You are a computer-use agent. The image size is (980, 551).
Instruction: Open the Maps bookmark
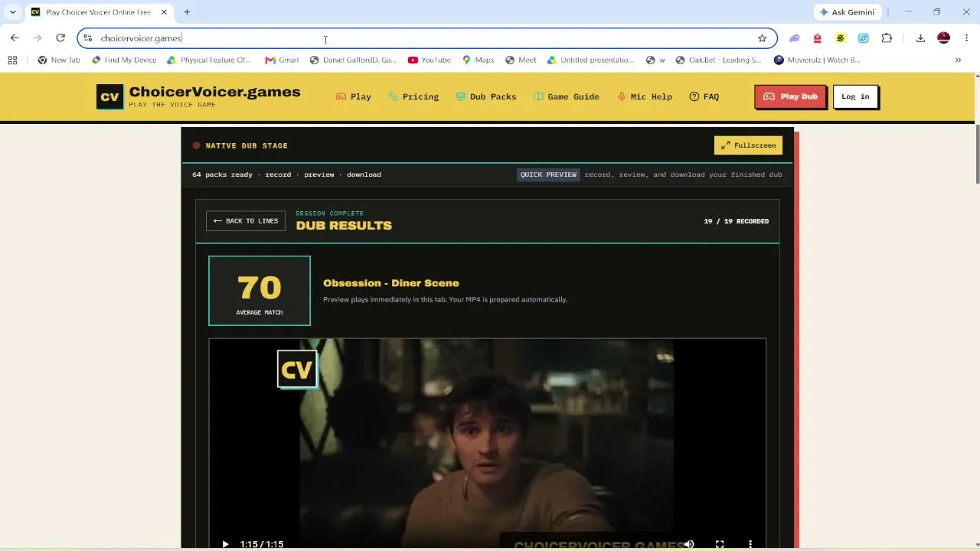click(x=479, y=60)
